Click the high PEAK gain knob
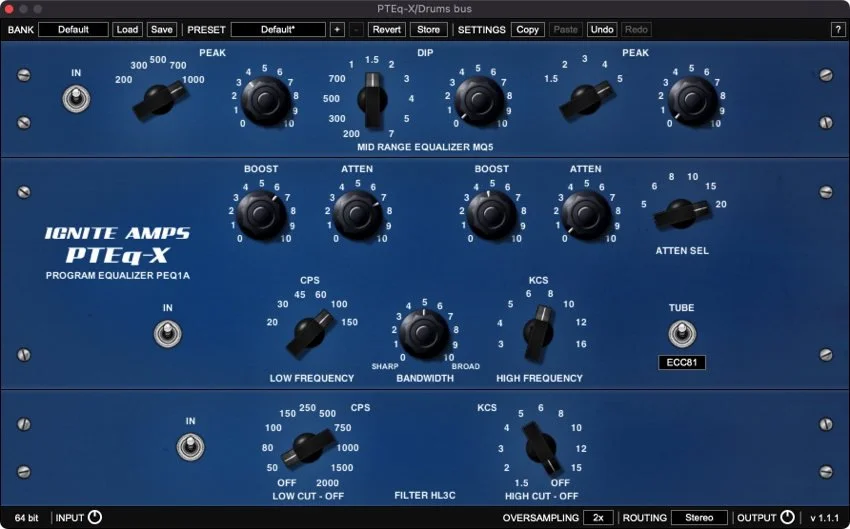 pos(692,100)
